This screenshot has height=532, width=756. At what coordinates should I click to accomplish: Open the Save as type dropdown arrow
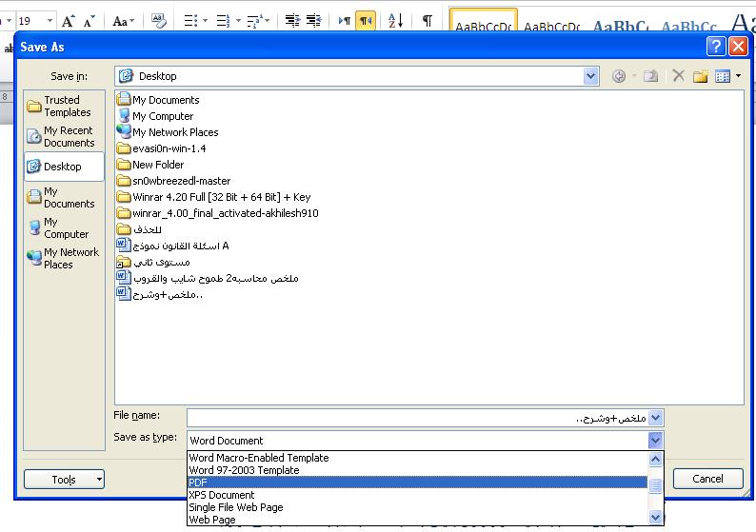point(655,440)
